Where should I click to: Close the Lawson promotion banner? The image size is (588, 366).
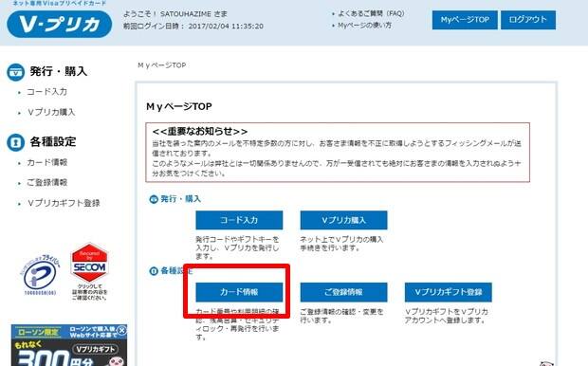click(121, 330)
